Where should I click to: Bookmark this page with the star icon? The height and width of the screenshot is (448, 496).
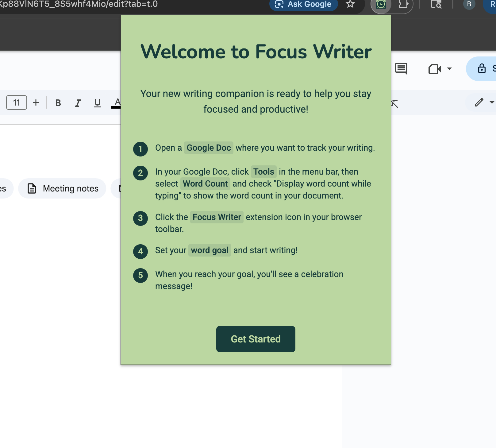350,4
